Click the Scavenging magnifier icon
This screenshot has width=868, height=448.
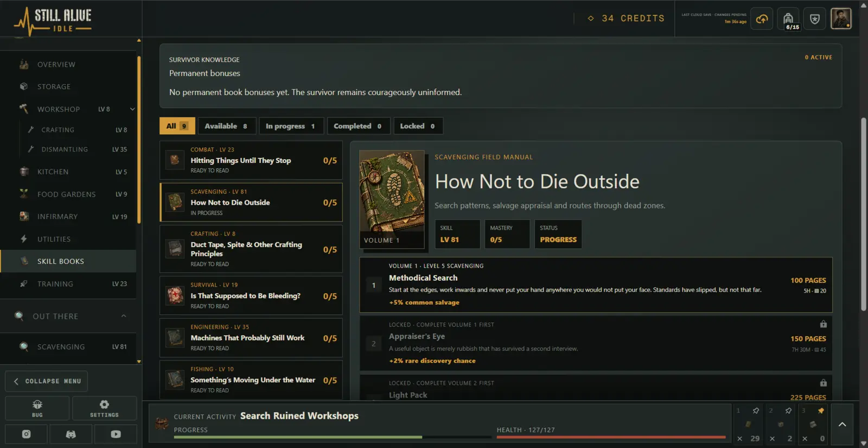pos(24,346)
